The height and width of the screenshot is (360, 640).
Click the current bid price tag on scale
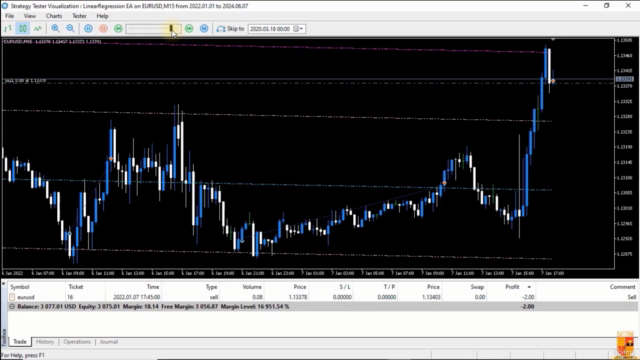(624, 79)
